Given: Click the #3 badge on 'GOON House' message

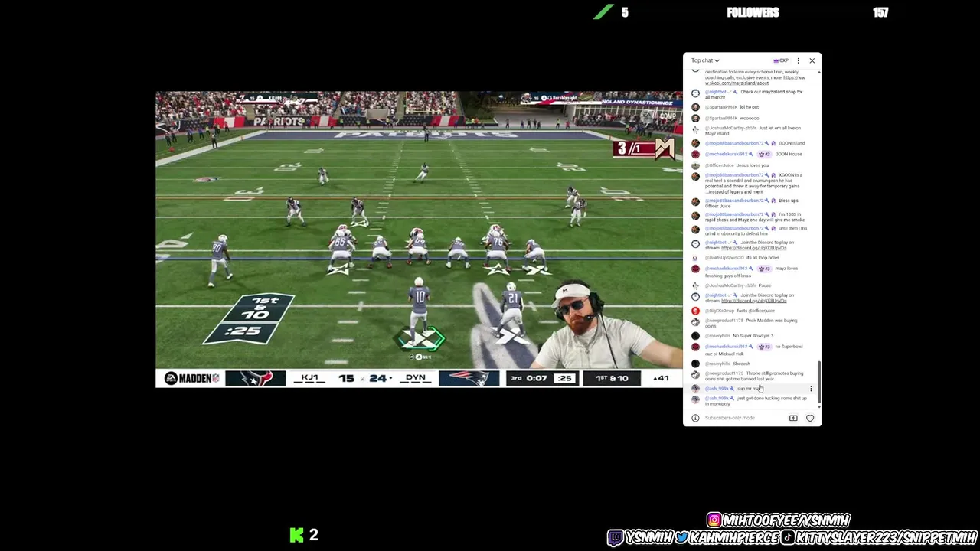Looking at the screenshot, I should click(x=763, y=154).
